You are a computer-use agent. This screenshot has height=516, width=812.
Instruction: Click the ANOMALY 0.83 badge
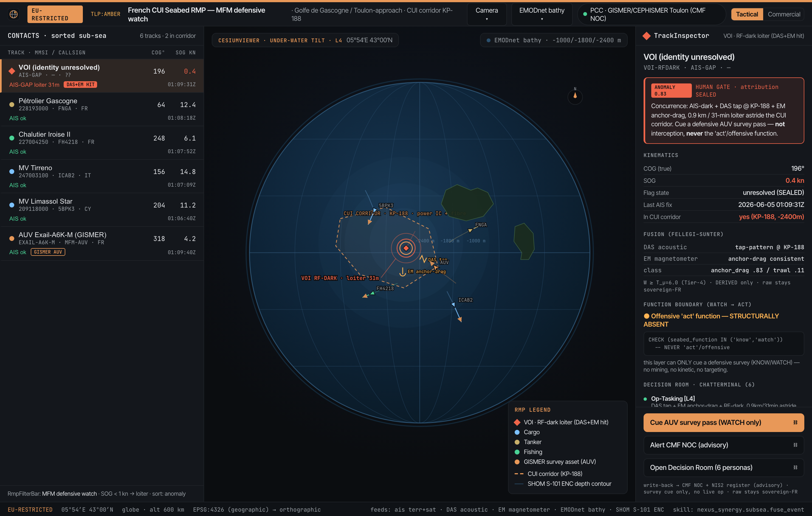671,91
